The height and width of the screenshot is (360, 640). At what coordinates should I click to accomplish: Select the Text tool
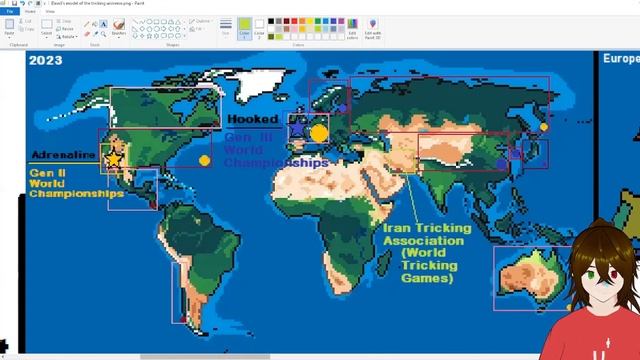click(104, 24)
